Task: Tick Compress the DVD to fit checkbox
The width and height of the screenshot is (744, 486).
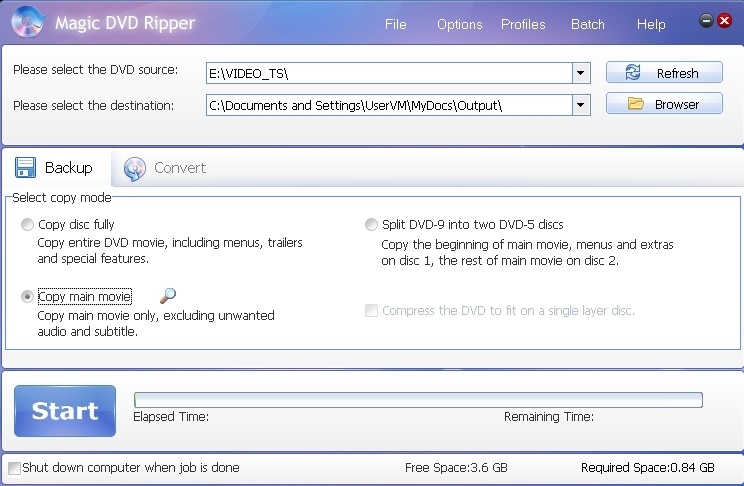Action: [371, 310]
